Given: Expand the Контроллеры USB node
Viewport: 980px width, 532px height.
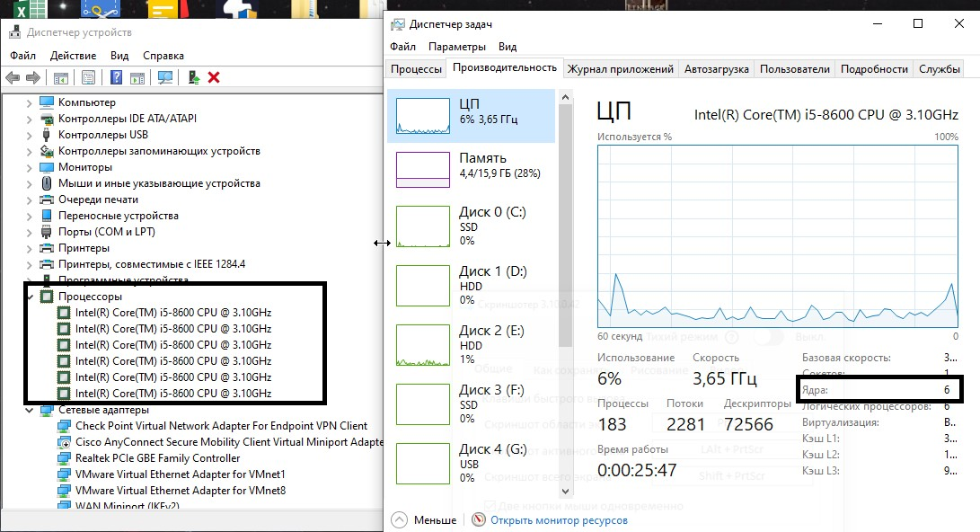Looking at the screenshot, I should pyautogui.click(x=30, y=135).
